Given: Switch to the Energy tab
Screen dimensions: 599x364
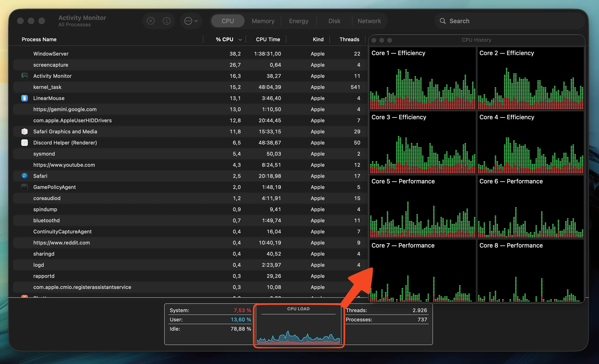Looking at the screenshot, I should click(299, 21).
